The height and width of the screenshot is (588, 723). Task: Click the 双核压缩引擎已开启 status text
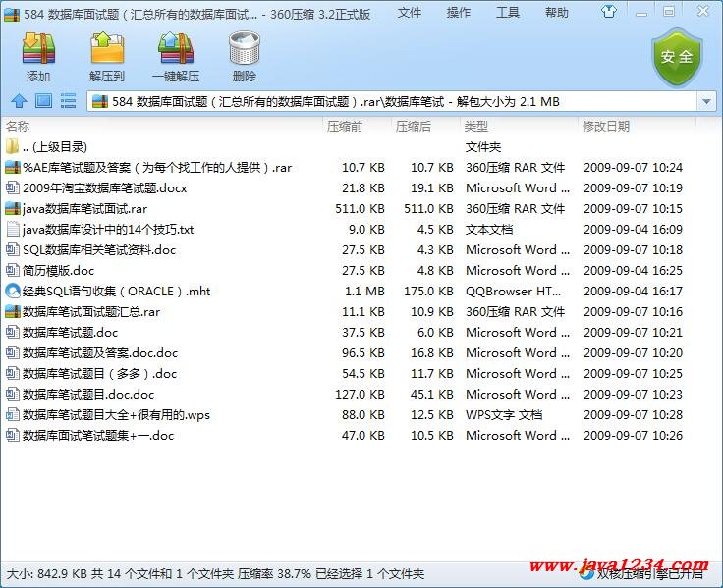[649, 574]
